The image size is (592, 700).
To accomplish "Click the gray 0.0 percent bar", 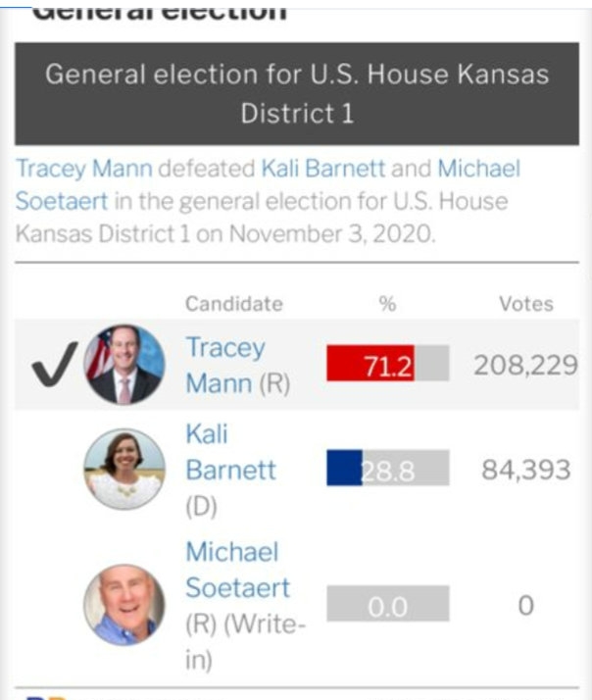I will click(387, 605).
